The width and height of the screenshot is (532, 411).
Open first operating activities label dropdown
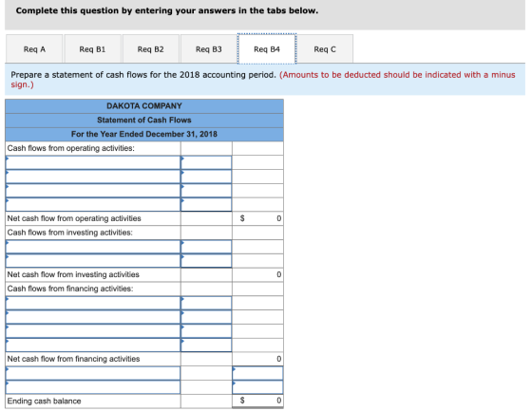point(93,162)
